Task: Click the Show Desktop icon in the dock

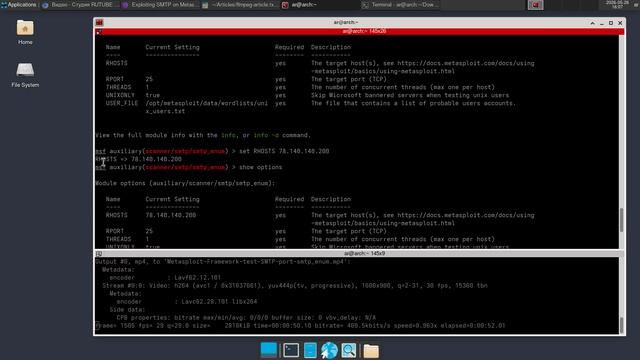Action: pyautogui.click(x=269, y=350)
